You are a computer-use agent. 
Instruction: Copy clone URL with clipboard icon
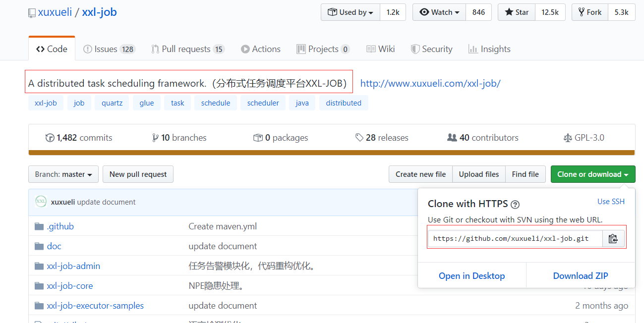click(x=613, y=238)
